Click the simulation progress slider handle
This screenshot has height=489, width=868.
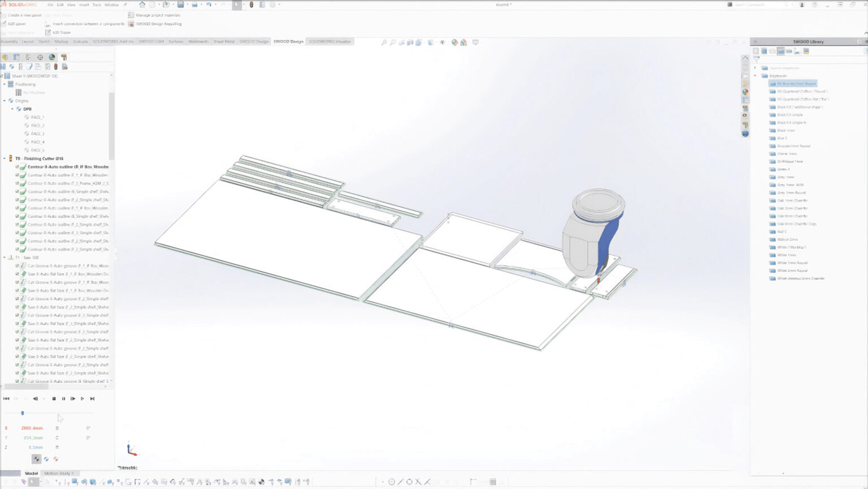tap(22, 413)
